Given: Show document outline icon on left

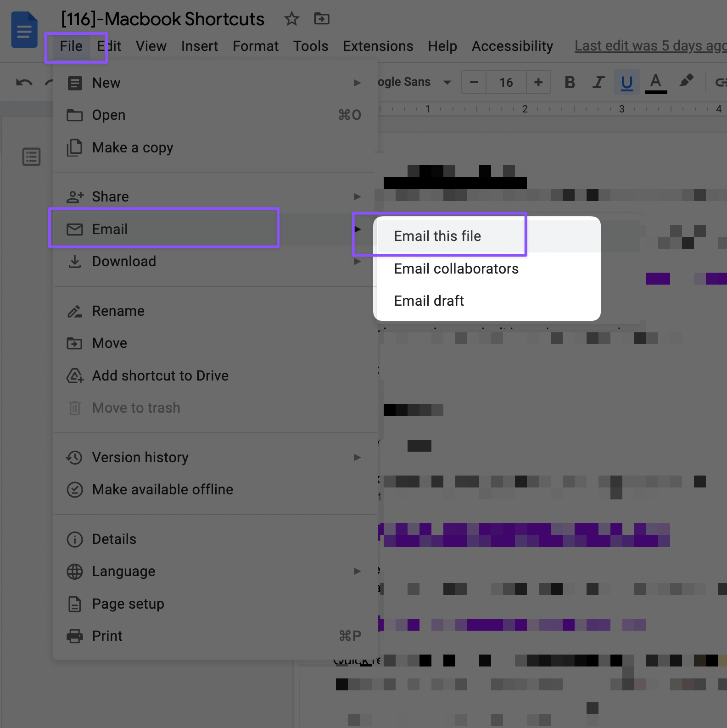Looking at the screenshot, I should (x=31, y=157).
